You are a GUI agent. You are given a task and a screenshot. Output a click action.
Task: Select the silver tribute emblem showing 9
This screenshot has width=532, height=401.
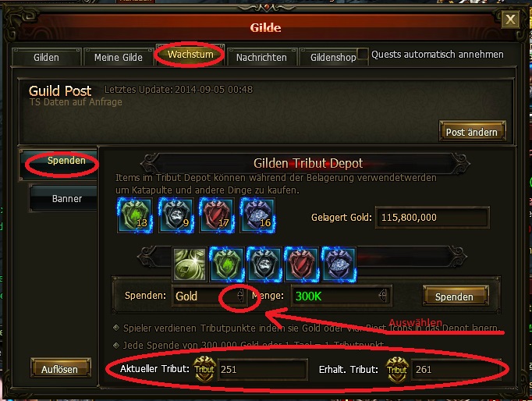176,215
